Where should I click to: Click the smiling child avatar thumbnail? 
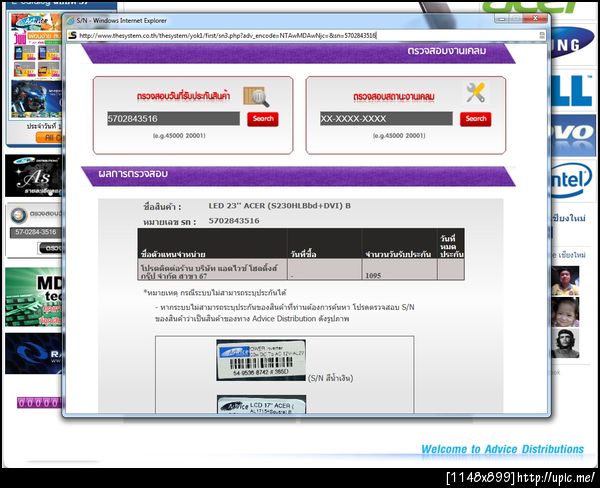[x=565, y=312]
